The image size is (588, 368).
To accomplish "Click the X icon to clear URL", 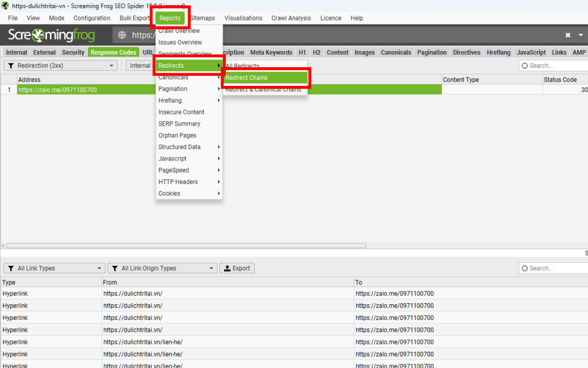I will (568, 35).
